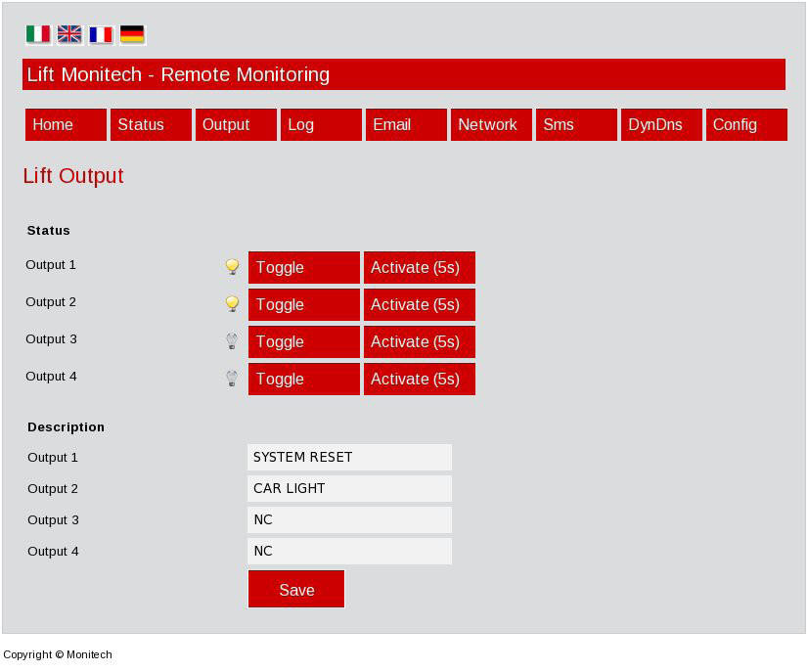The width and height of the screenshot is (808, 672).
Task: Go to the Status page
Action: point(151,124)
